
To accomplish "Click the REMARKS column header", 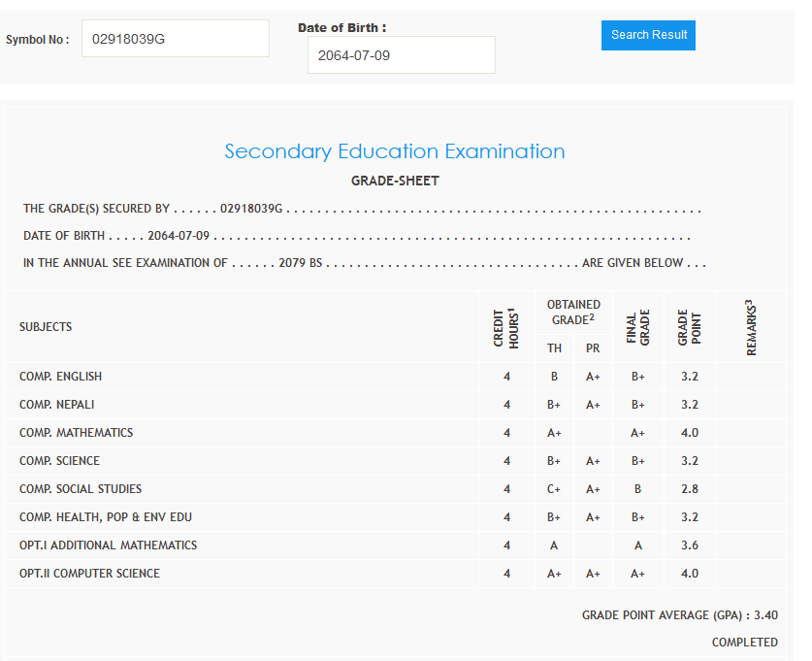I will coord(751,327).
